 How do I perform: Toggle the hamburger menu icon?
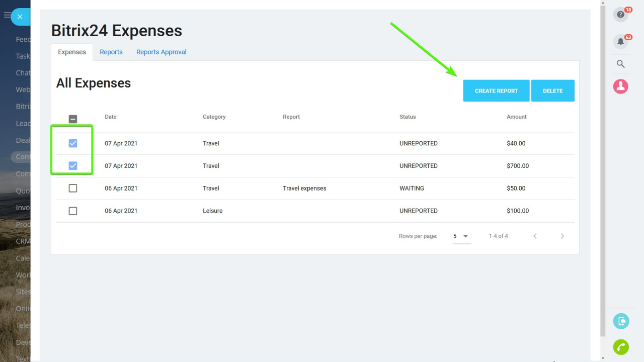click(7, 16)
